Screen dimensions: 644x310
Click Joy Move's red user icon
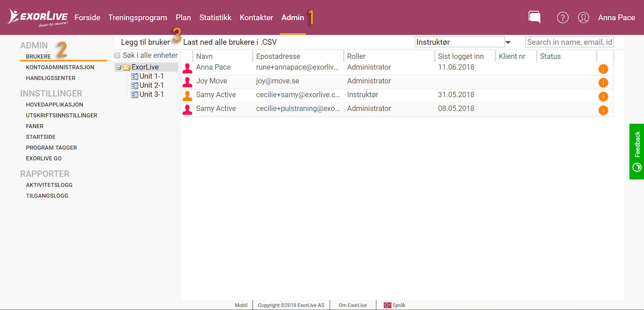tap(188, 82)
